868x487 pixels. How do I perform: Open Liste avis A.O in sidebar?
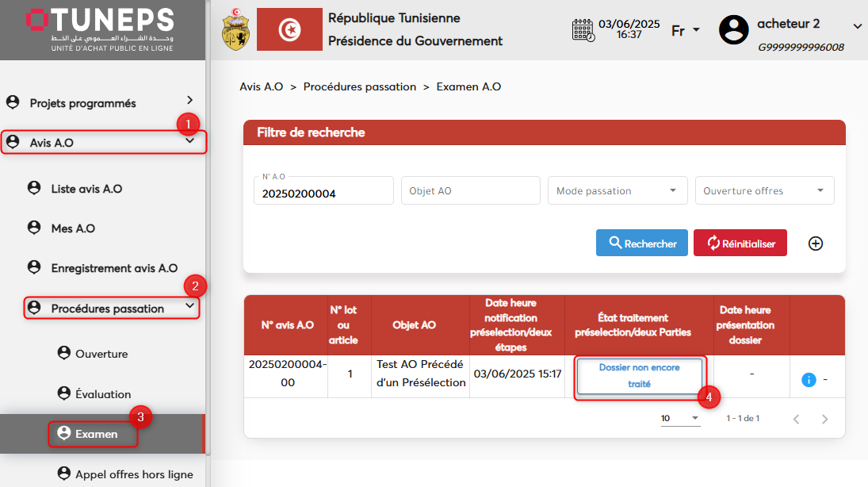pos(86,189)
